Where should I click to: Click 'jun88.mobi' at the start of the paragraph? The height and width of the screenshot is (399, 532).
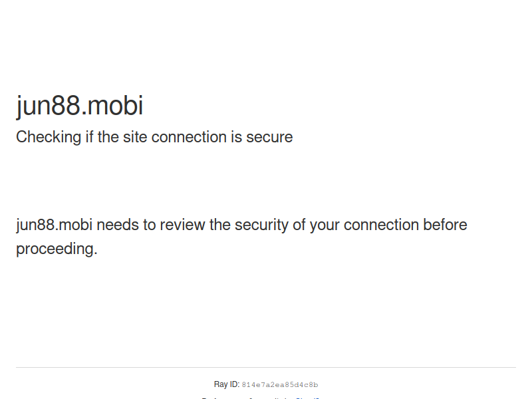coord(55,225)
